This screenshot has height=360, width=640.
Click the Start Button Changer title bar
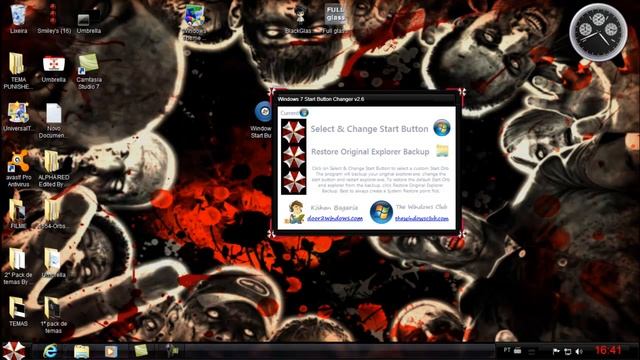coord(366,99)
